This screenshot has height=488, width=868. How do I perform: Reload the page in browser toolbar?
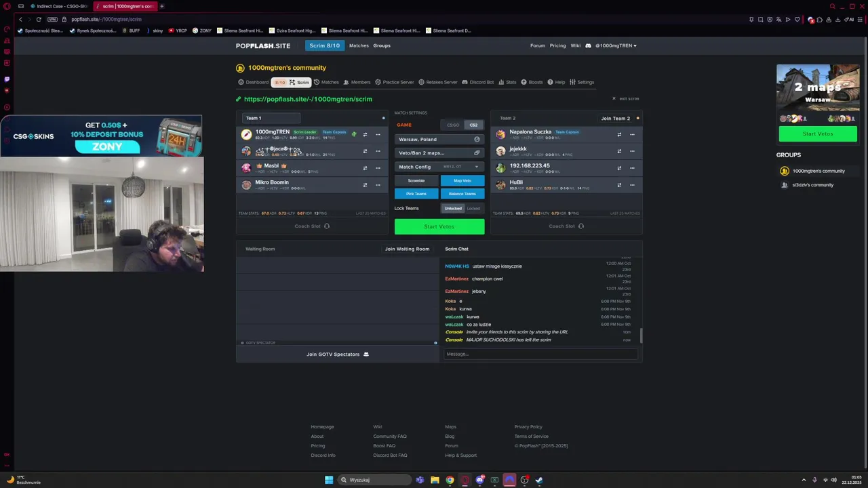tap(39, 19)
